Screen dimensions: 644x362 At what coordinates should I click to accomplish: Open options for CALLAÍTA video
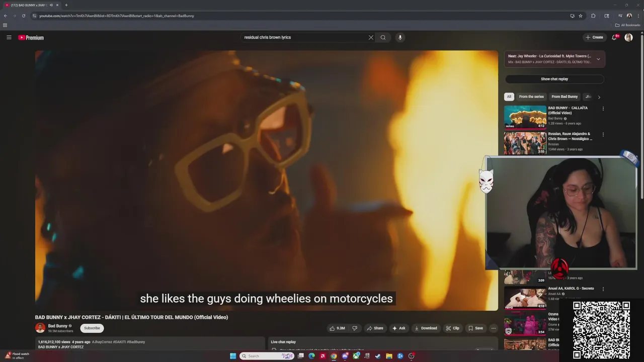pyautogui.click(x=603, y=109)
